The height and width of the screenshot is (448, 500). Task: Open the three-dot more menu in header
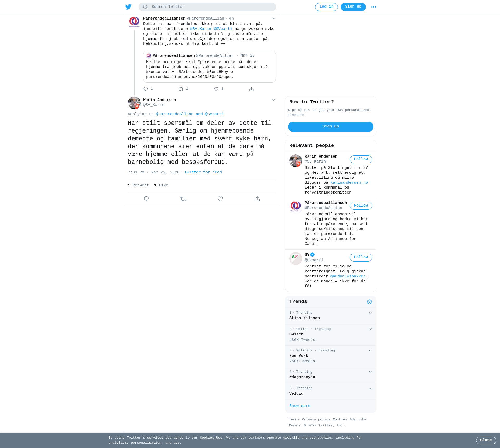[373, 7]
